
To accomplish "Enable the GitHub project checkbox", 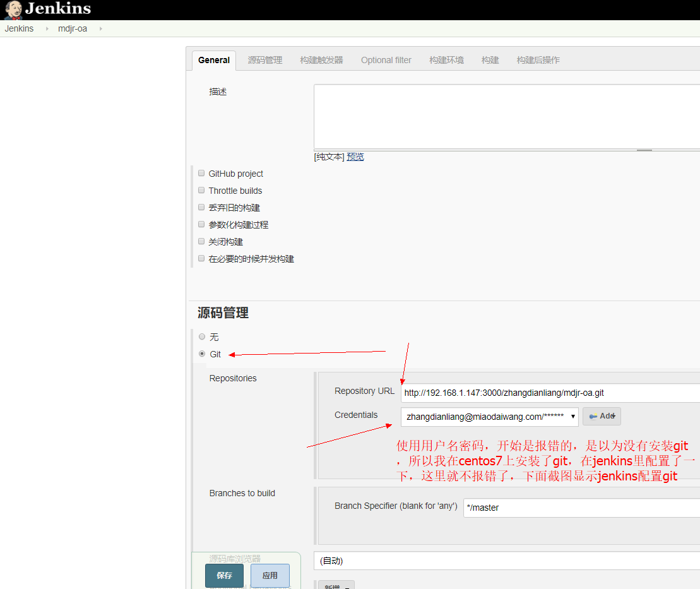I will (201, 173).
